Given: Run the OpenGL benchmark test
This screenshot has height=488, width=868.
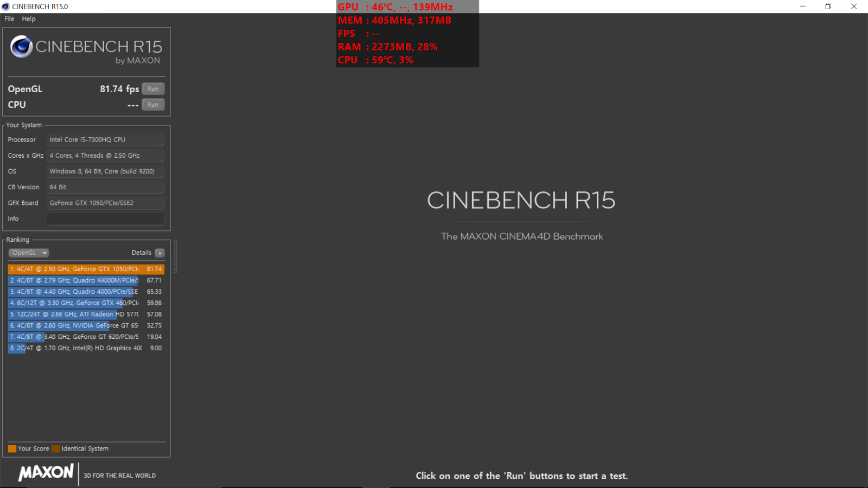Looking at the screenshot, I should click(153, 89).
